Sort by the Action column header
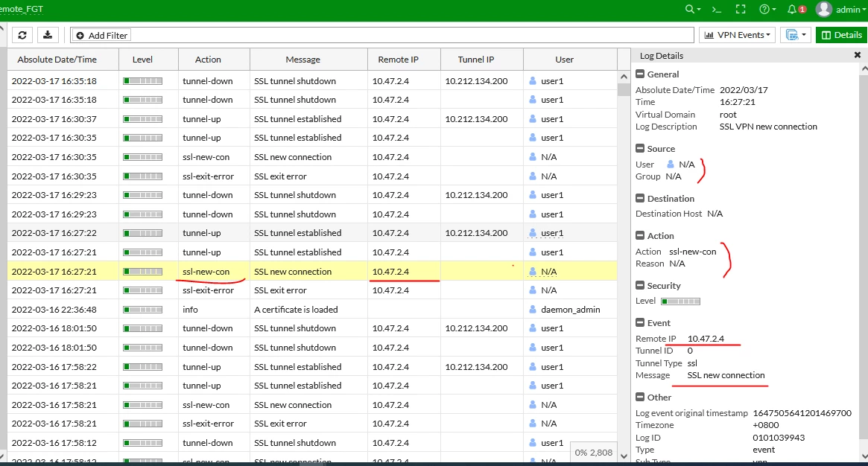Viewport: 868px width, 466px height. pos(208,59)
